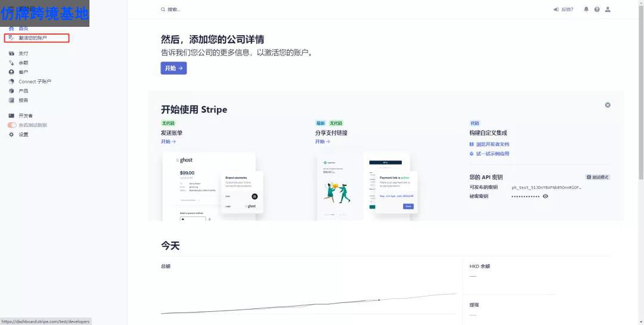The image size is (644, 325).
Task: Click 开始 link under 发送账单
Action: tap(168, 142)
